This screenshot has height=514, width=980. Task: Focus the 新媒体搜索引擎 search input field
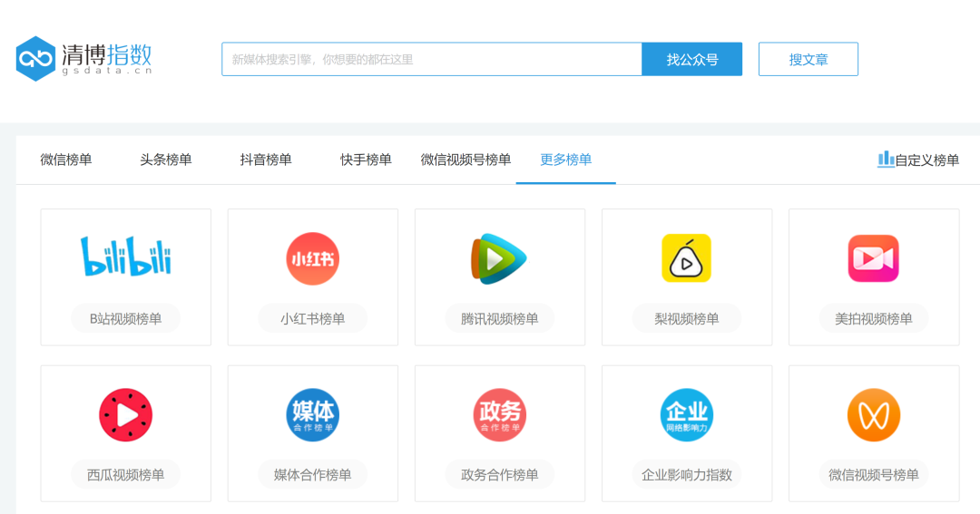tap(432, 59)
